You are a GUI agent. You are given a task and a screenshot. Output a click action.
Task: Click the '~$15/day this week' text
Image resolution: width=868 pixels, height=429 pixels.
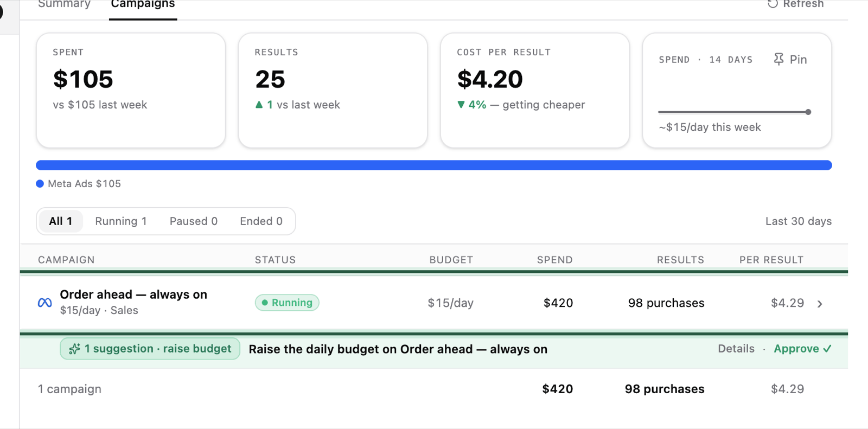click(x=710, y=127)
